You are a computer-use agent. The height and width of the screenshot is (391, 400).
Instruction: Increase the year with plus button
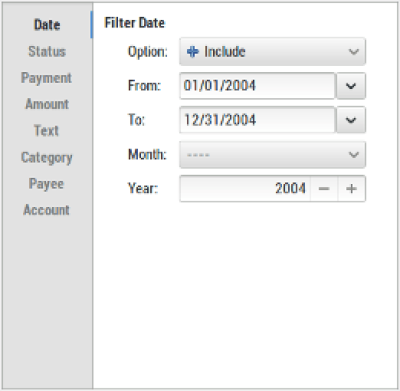[x=352, y=189]
